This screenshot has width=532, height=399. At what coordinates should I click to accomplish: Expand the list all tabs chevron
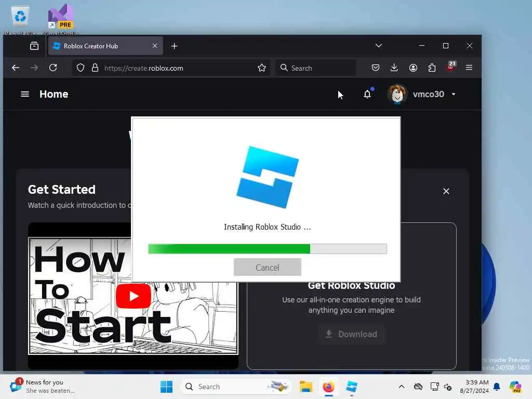pos(379,46)
